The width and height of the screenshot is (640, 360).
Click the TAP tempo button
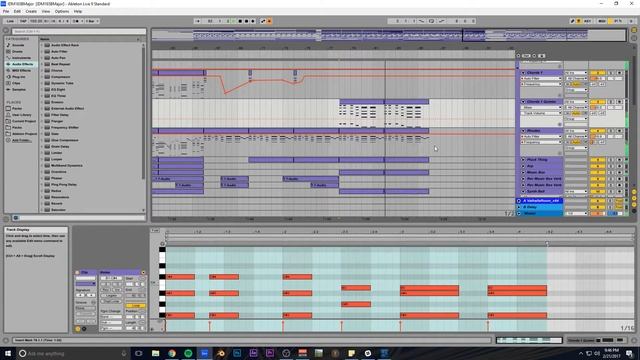(x=23, y=21)
